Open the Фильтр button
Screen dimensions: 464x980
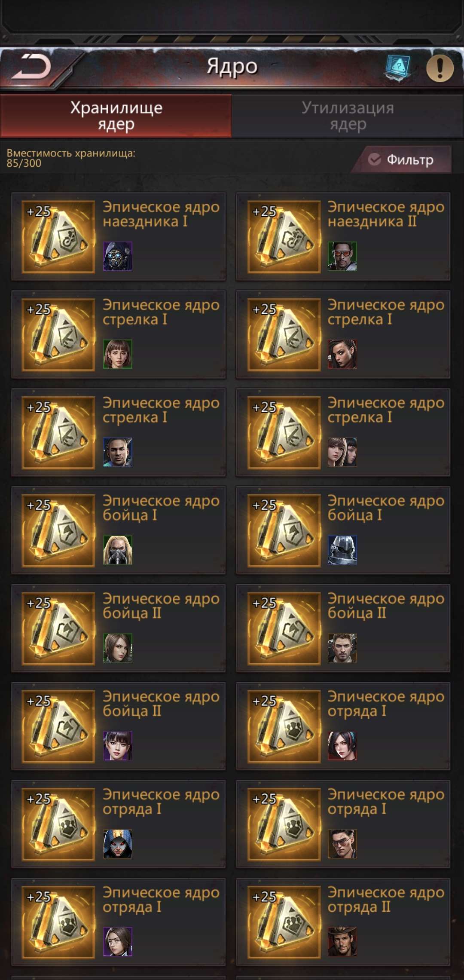[x=402, y=159]
